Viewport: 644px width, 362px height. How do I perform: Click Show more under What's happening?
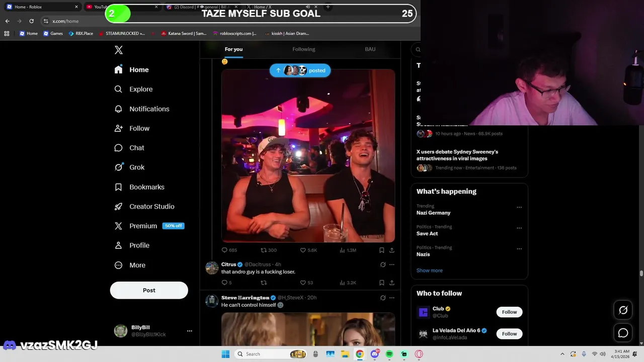(429, 270)
